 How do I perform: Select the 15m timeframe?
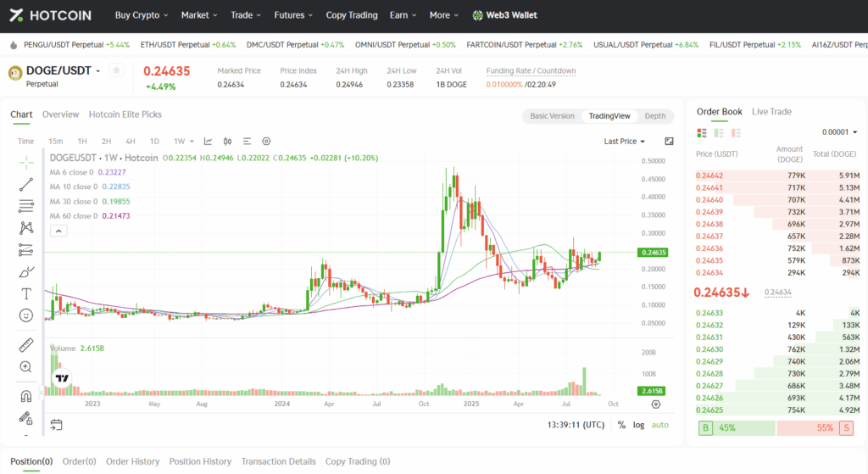coord(55,142)
